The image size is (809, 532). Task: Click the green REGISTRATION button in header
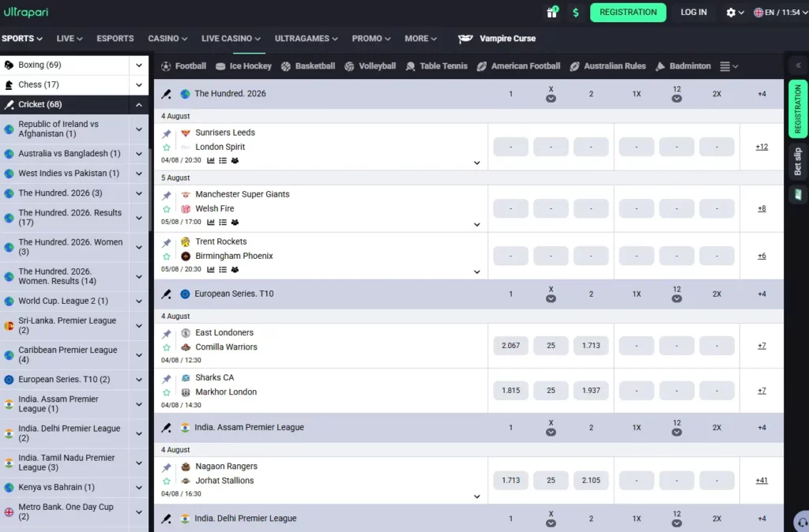point(628,13)
